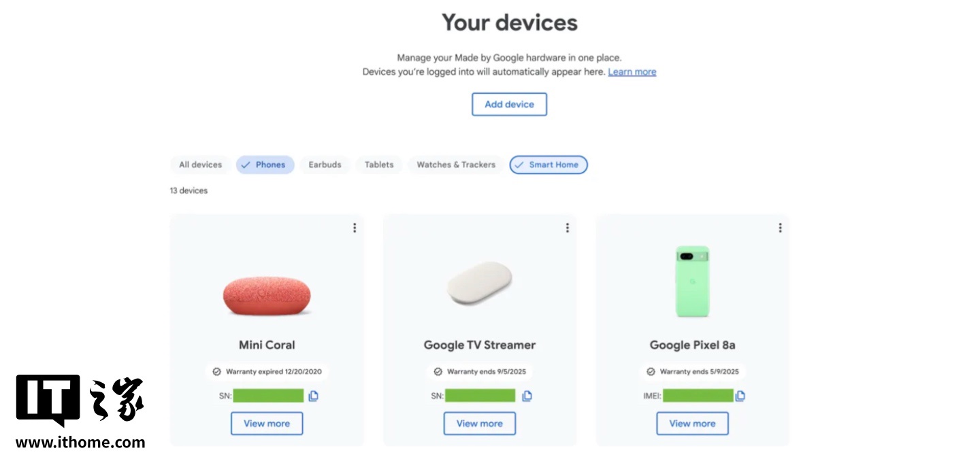Open the Google TV Streamer three-dot menu
This screenshot has width=980, height=461.
pos(567,228)
